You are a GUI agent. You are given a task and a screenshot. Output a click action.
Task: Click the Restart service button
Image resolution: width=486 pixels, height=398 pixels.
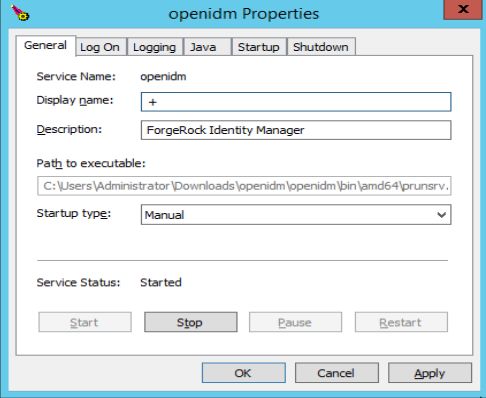click(x=401, y=322)
